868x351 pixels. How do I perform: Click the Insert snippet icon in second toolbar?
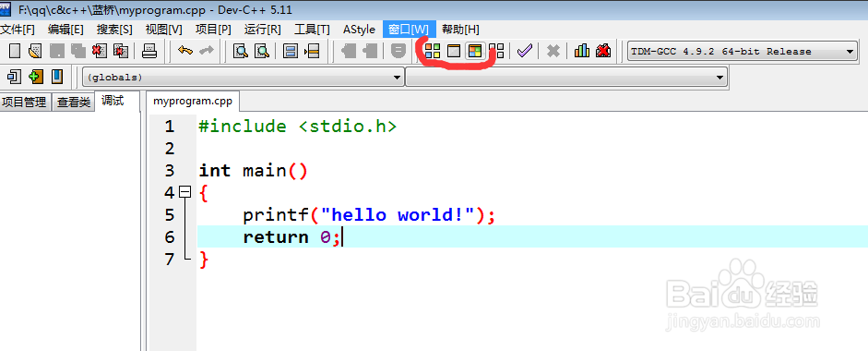(x=15, y=77)
